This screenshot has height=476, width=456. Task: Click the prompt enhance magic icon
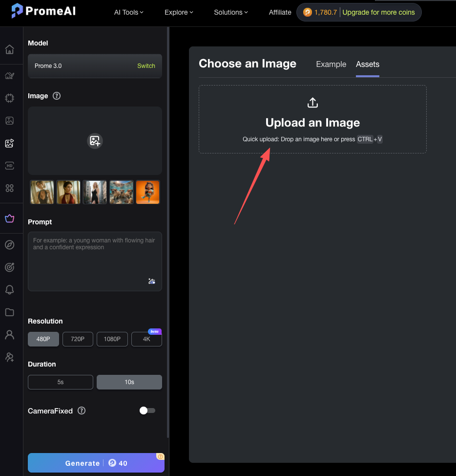152,281
